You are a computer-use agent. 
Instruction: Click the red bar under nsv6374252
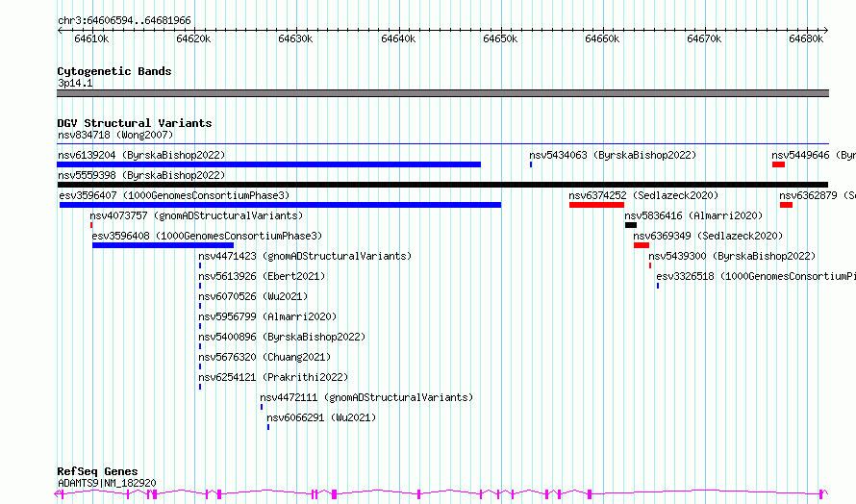[x=596, y=205]
